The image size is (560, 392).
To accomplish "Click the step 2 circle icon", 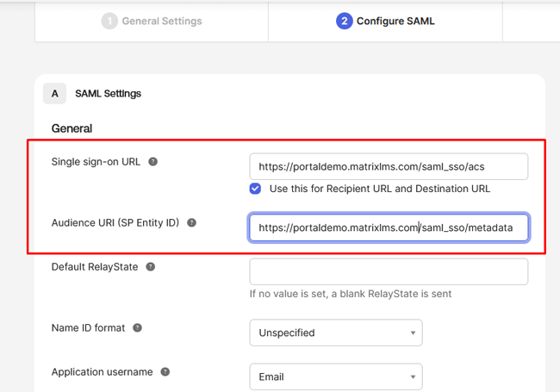I will pyautogui.click(x=345, y=21).
